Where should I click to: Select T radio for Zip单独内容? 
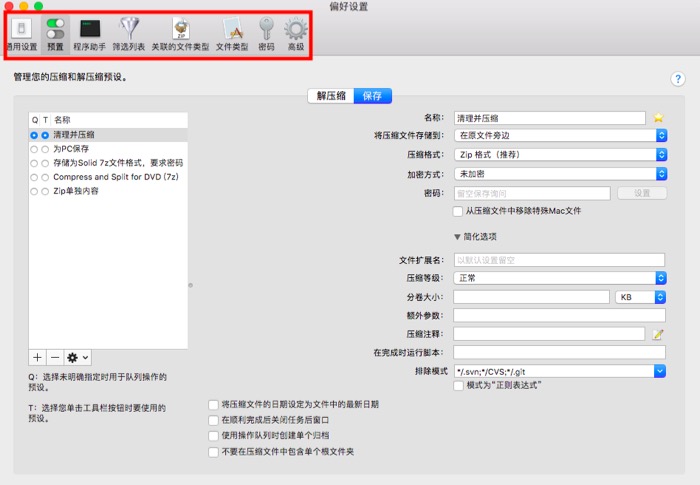[x=45, y=192]
